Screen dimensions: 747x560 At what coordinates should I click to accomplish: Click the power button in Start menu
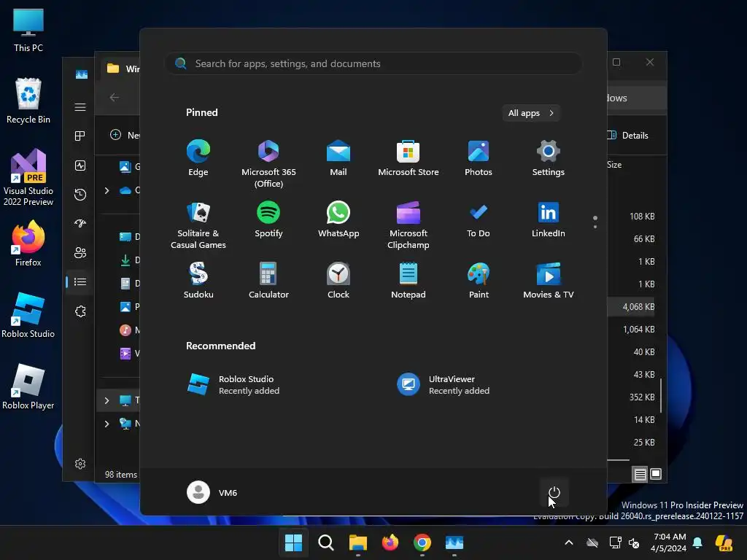tap(554, 492)
